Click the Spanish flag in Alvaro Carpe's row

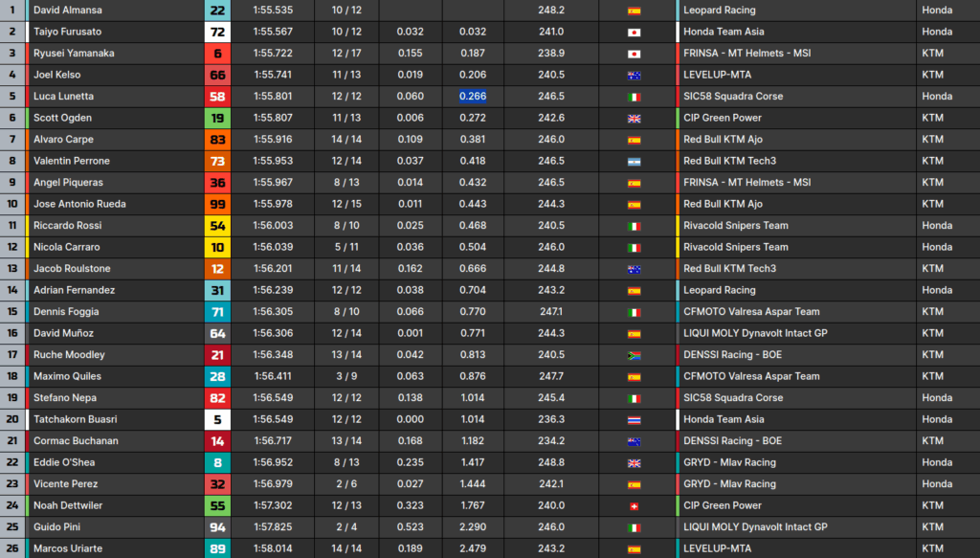pos(634,140)
